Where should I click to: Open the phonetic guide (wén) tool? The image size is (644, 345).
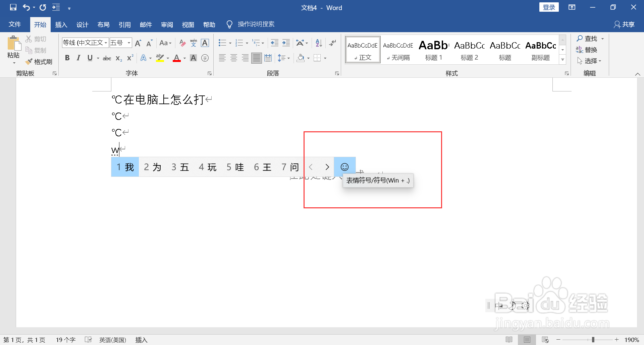pyautogui.click(x=194, y=43)
